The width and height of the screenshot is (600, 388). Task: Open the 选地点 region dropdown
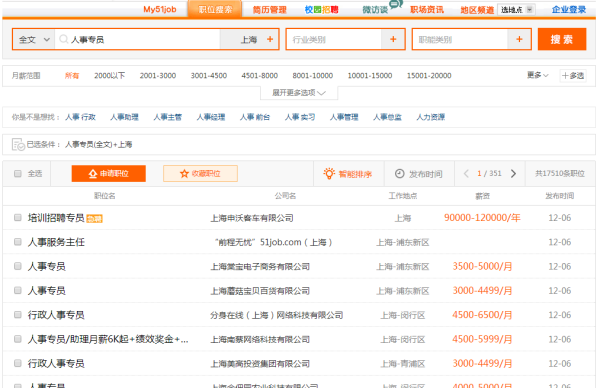[x=516, y=10]
